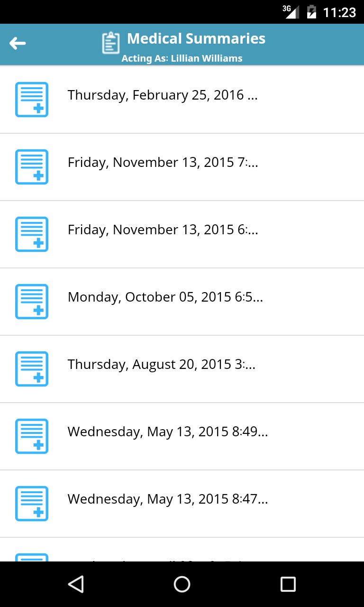
Task: Tap the summary icon for May 13, 2015 8:49
Action: tap(32, 436)
